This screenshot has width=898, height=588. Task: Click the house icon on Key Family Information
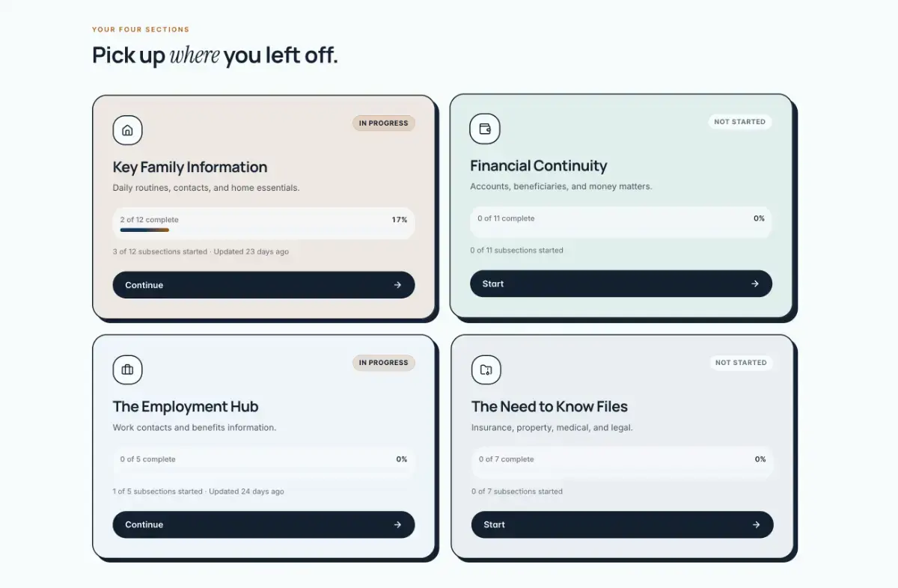(x=127, y=130)
